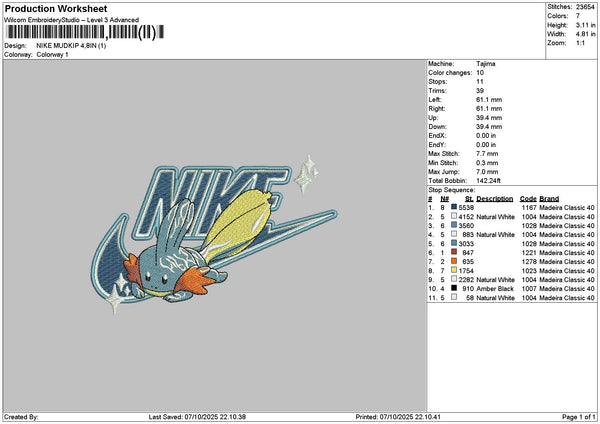Click the blue swatch for stop 3 (3560)
The image size is (600, 424).
(454, 225)
